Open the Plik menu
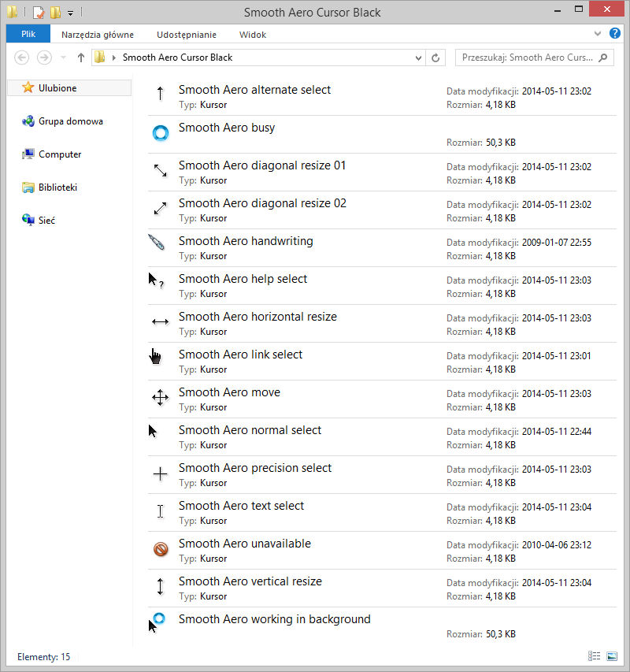630x672 pixels. [28, 35]
